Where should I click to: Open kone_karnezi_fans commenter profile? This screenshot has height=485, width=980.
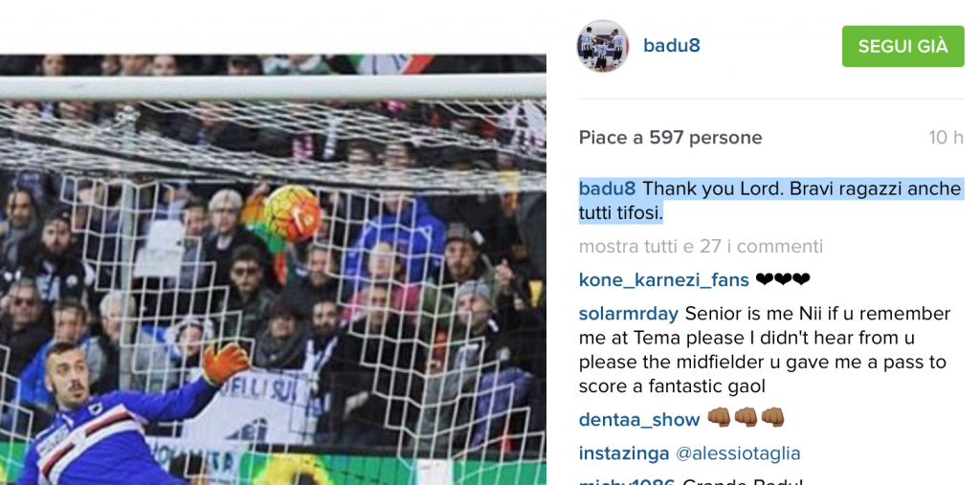tap(664, 280)
